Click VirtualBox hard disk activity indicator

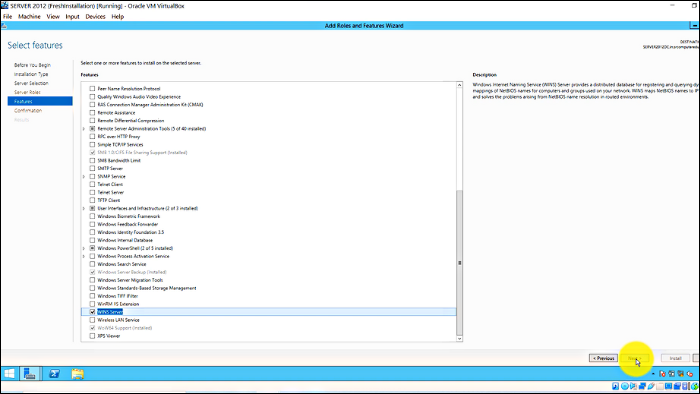615,386
